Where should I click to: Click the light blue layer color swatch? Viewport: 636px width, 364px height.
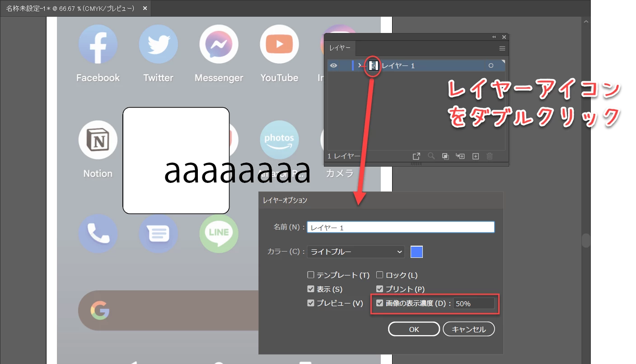(416, 252)
